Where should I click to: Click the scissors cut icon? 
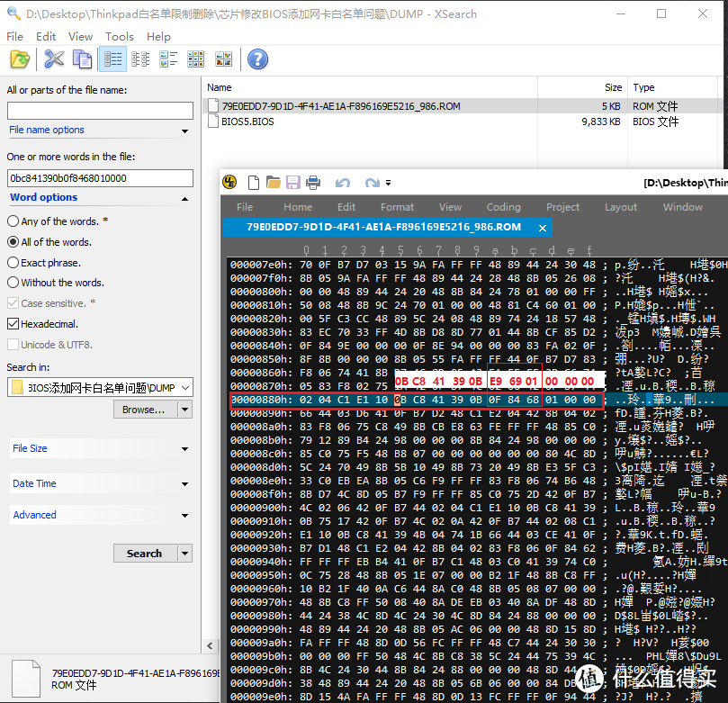tap(54, 59)
